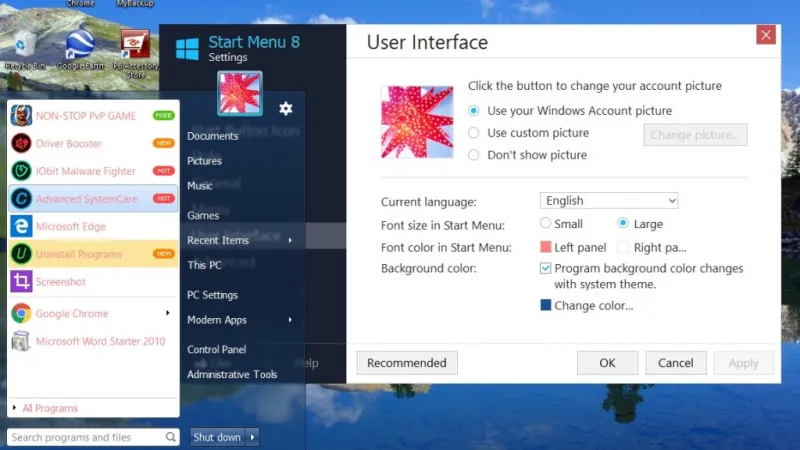The image size is (800, 450).
Task: Open Microsoft Word Starter 2010 icon
Action: point(21,341)
